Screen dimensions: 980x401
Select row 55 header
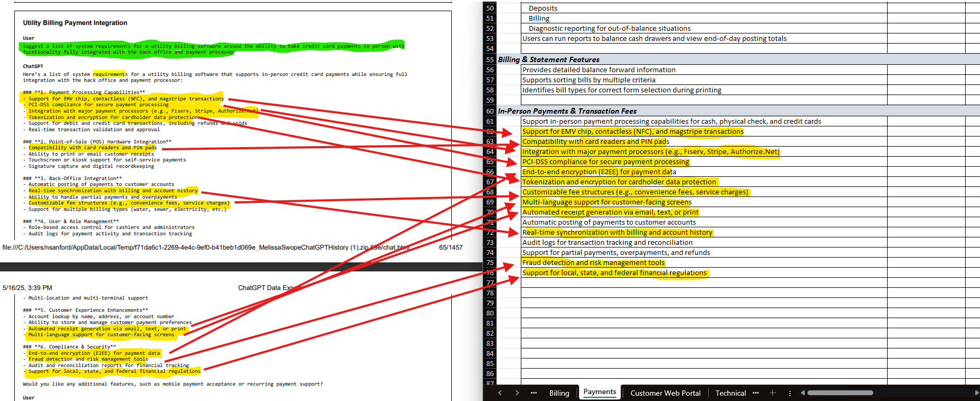[x=489, y=59]
